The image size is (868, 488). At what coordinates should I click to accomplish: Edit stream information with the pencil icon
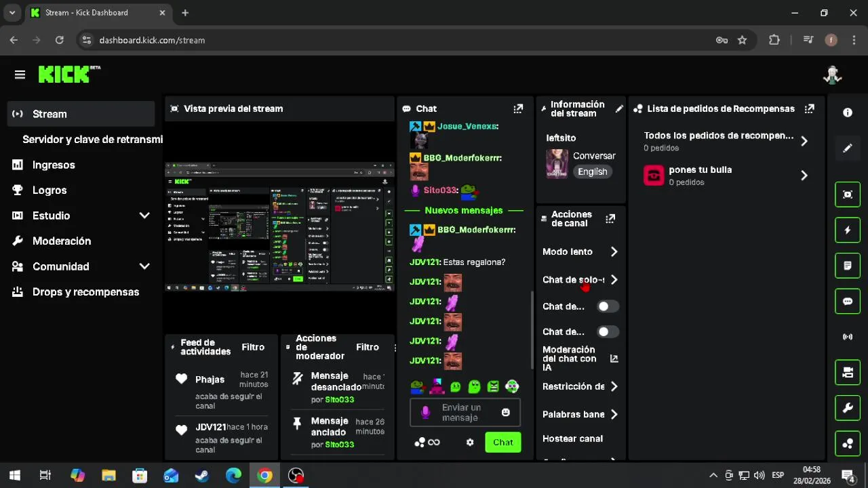[x=619, y=108]
